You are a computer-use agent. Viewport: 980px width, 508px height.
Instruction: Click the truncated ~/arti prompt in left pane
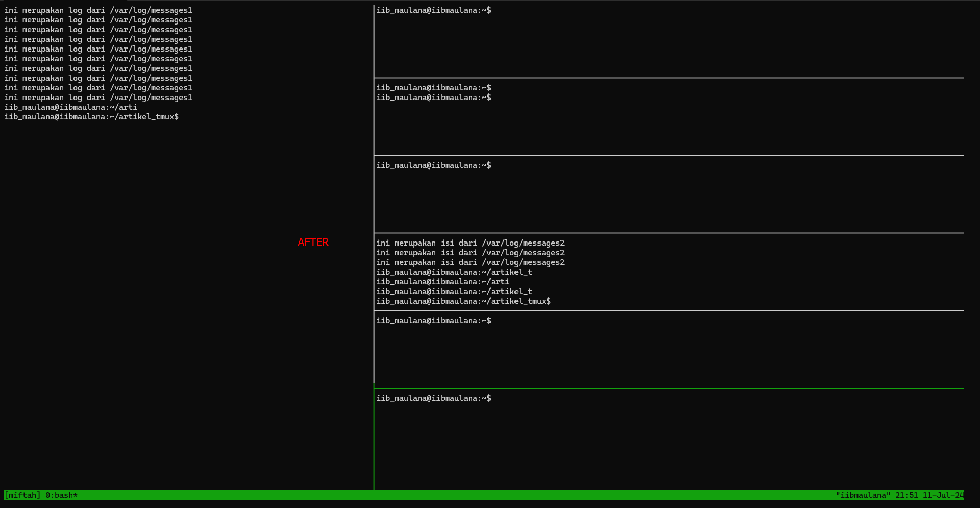tap(70, 107)
